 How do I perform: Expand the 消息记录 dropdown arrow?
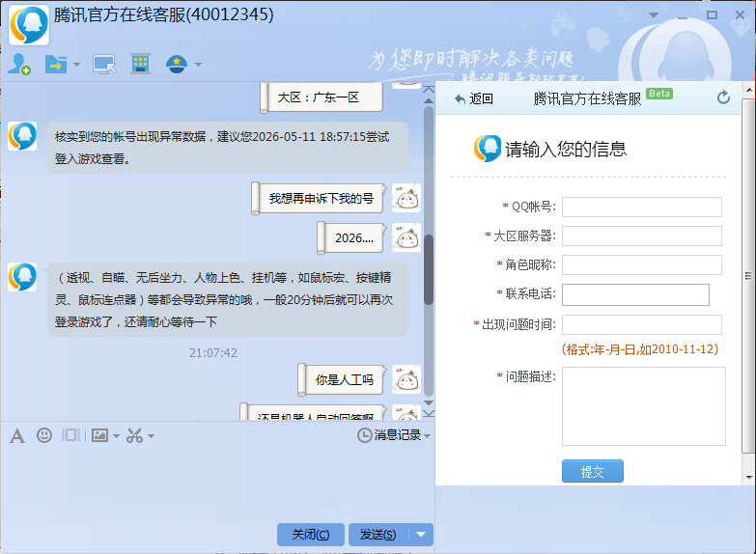click(x=427, y=436)
